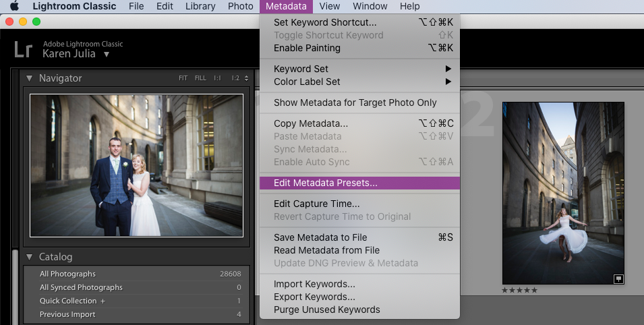
Task: Set Navigator zoom to 1:1
Action: (x=217, y=78)
